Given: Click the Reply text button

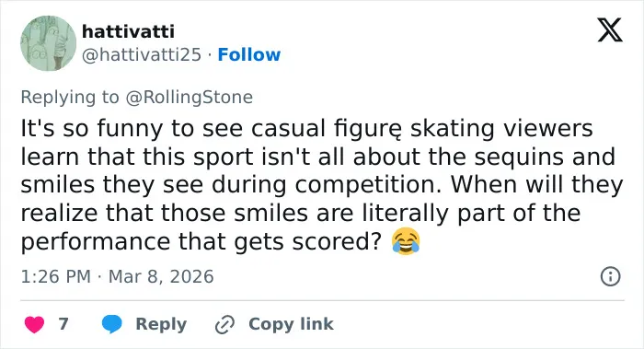Looking at the screenshot, I should (161, 324).
